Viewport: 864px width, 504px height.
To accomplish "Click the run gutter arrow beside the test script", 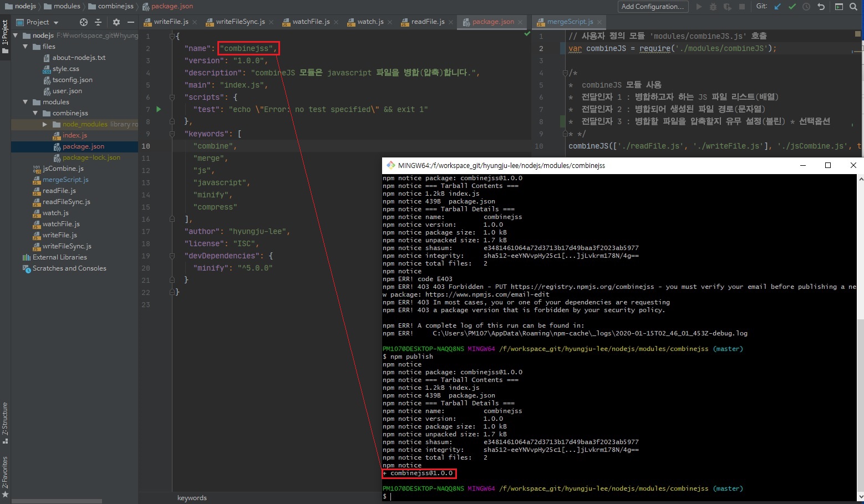I will (x=159, y=109).
